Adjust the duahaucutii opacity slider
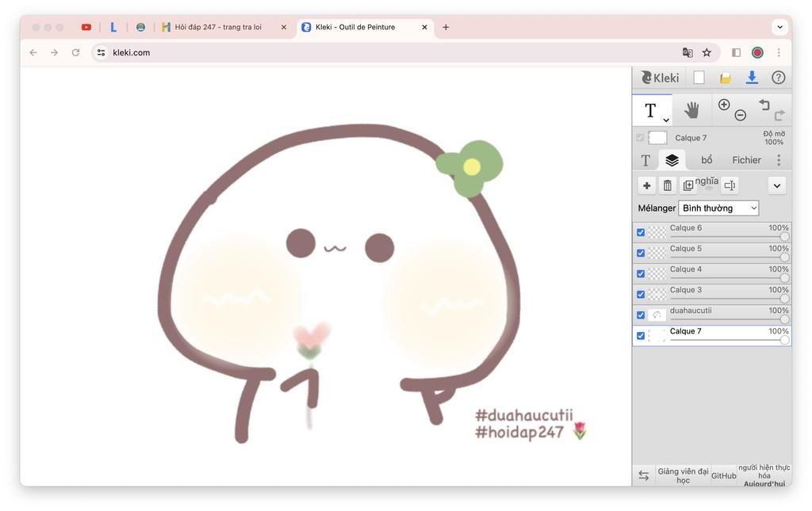The width and height of the screenshot is (812, 511). pyautogui.click(x=728, y=319)
